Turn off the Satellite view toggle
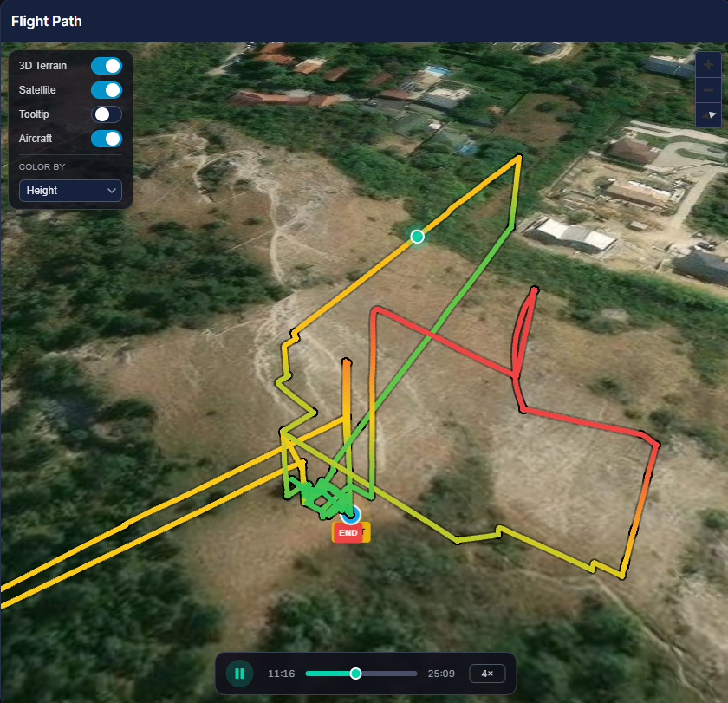Viewport: 728px width, 703px height. point(106,90)
